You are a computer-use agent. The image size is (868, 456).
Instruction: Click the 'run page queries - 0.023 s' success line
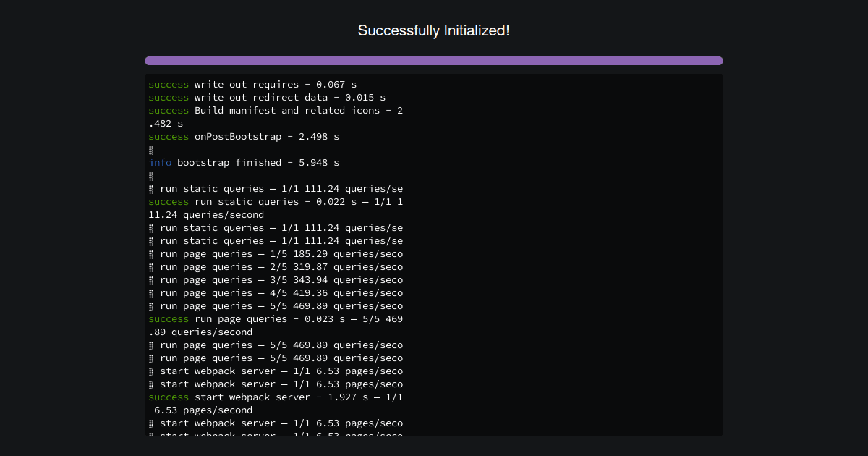click(275, 318)
